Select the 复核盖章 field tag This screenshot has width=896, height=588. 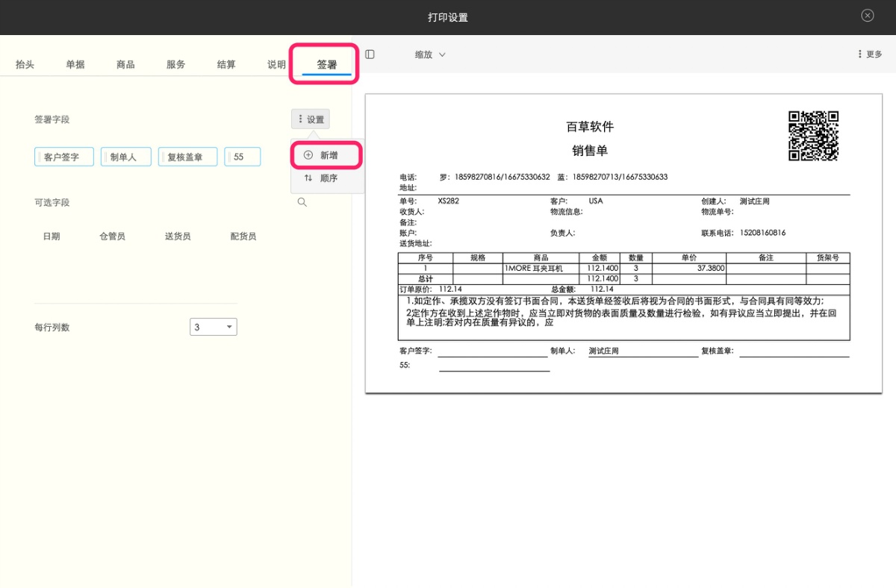coord(188,157)
